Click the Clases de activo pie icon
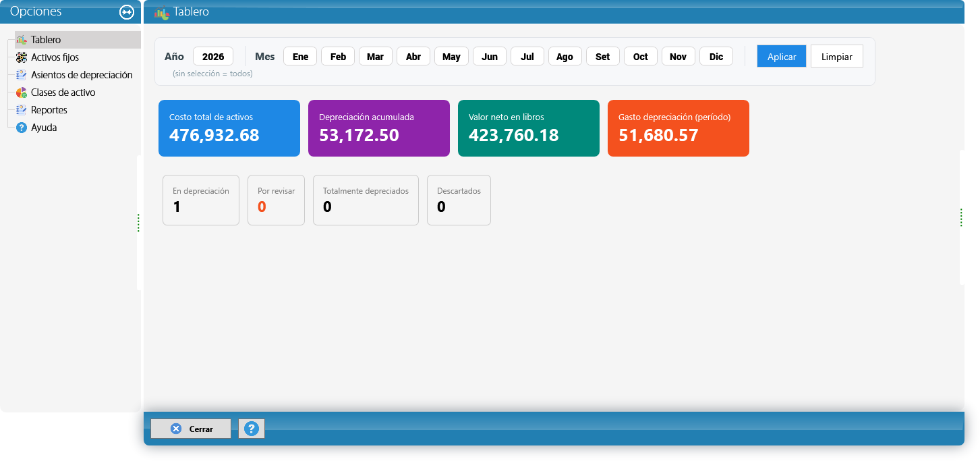The image size is (980, 461). (x=21, y=92)
